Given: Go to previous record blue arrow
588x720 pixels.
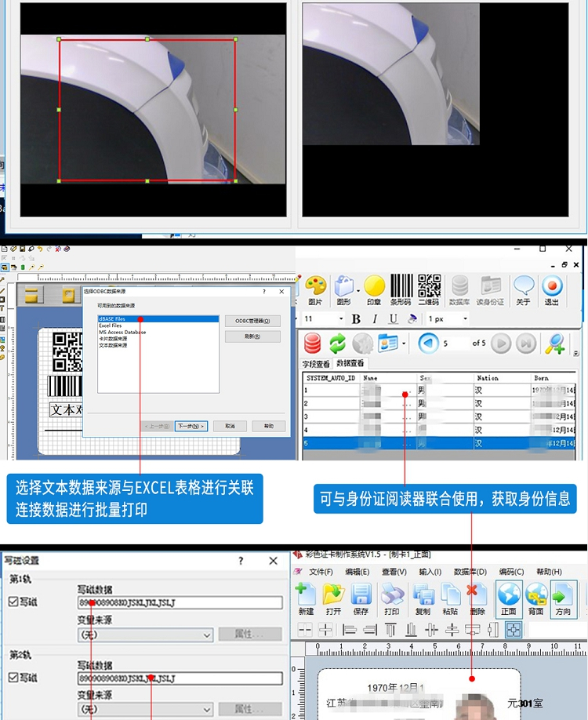Looking at the screenshot, I should [427, 344].
